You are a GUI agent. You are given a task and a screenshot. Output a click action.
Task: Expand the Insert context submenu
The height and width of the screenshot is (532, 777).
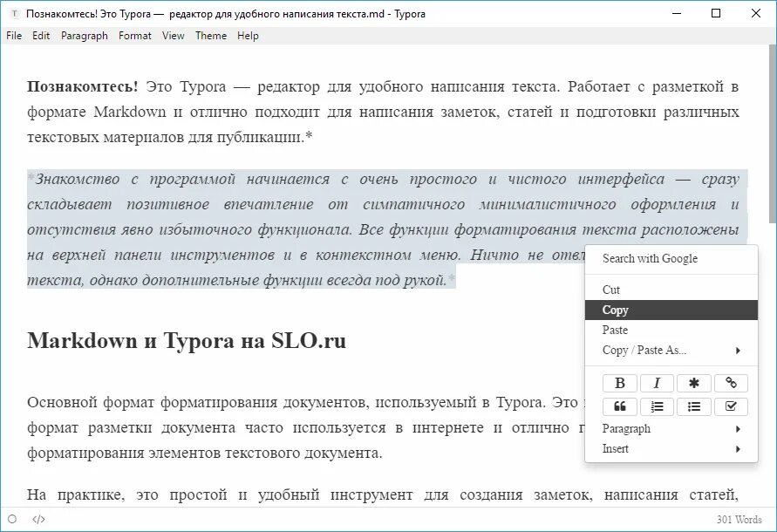tap(671, 448)
